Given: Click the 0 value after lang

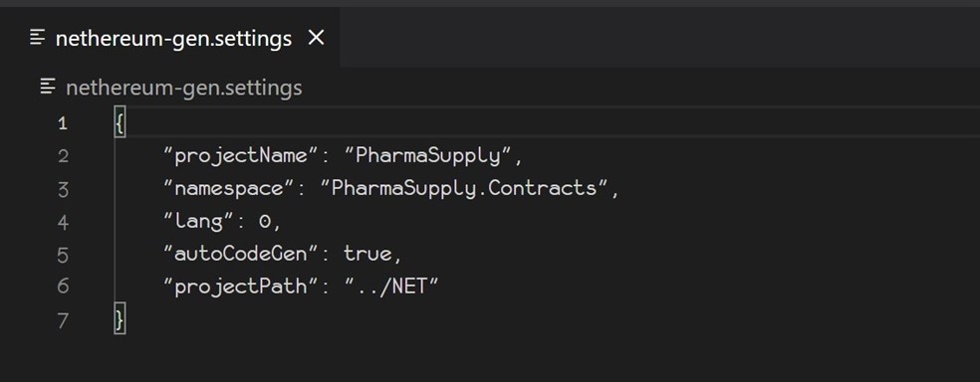Looking at the screenshot, I should (x=265, y=221).
